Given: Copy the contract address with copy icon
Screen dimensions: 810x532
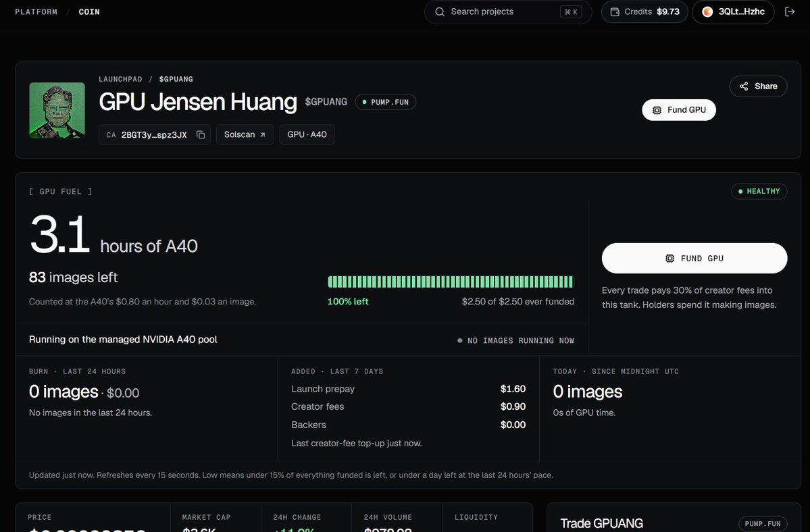Looking at the screenshot, I should point(201,134).
